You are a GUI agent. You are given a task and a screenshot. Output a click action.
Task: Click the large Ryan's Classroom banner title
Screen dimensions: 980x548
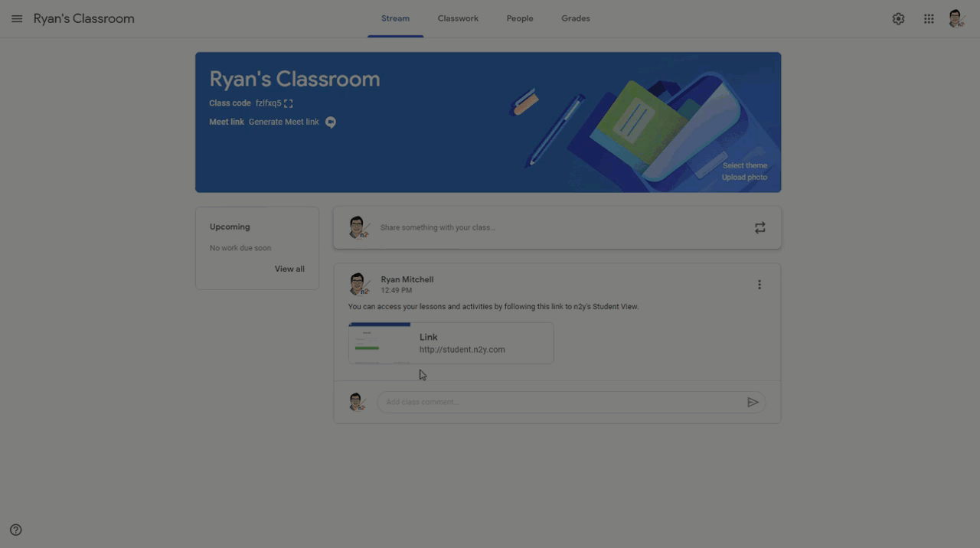[x=295, y=79]
